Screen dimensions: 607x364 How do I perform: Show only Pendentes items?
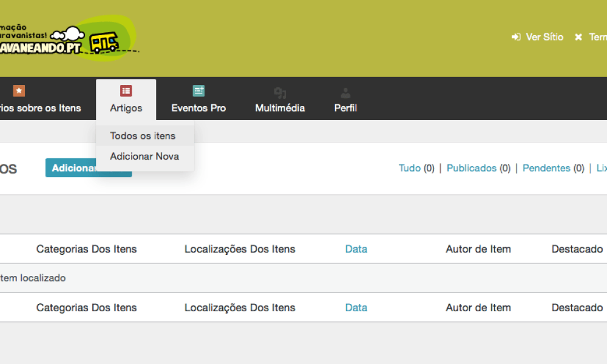pyautogui.click(x=546, y=168)
